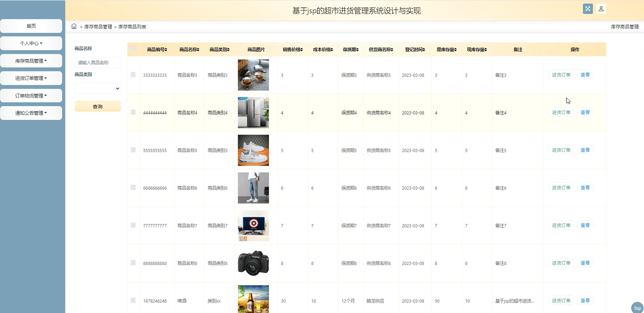Check the row for 1678246248
The image size is (644, 313).
(x=133, y=300)
